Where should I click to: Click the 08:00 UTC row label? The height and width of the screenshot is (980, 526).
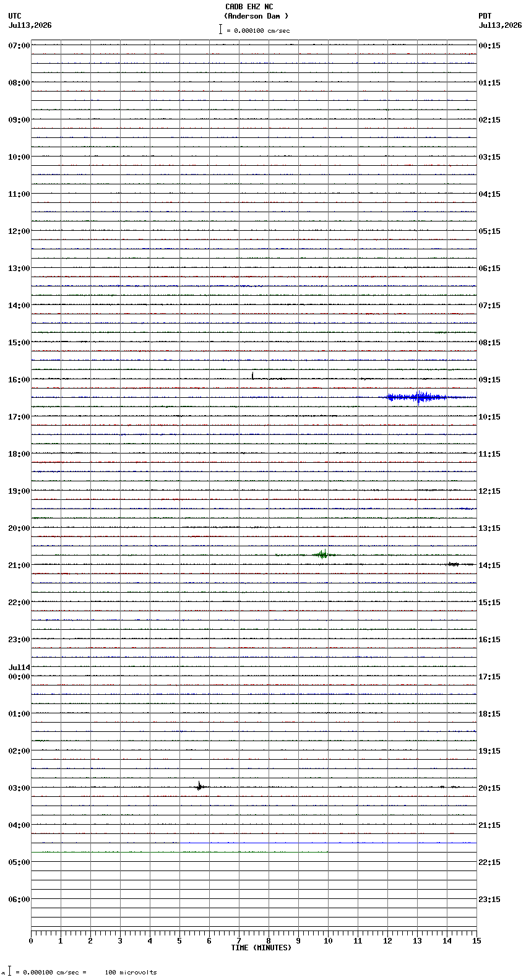pyautogui.click(x=19, y=83)
